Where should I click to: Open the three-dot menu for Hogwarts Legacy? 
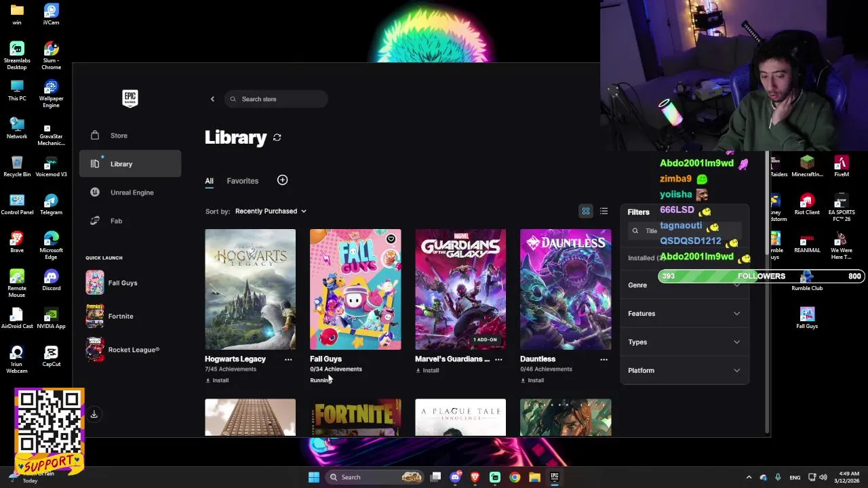(288, 359)
